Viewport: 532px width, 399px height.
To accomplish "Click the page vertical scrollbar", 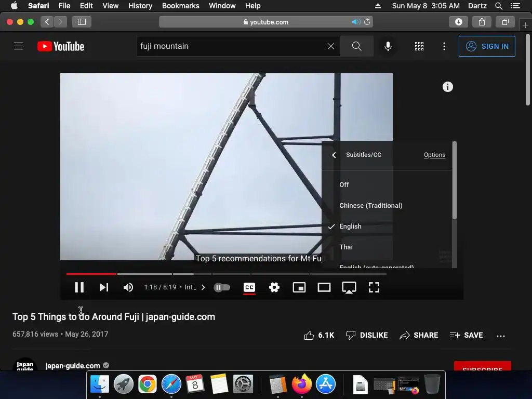I will pos(528,70).
